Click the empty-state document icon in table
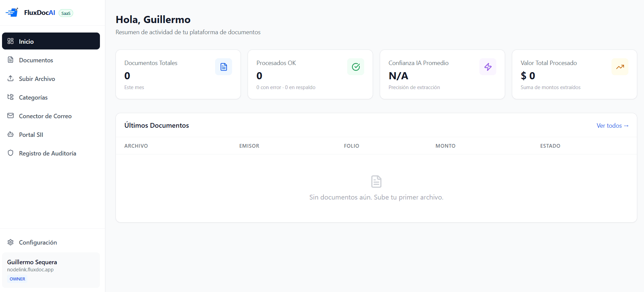The width and height of the screenshot is (644, 292). click(x=376, y=182)
